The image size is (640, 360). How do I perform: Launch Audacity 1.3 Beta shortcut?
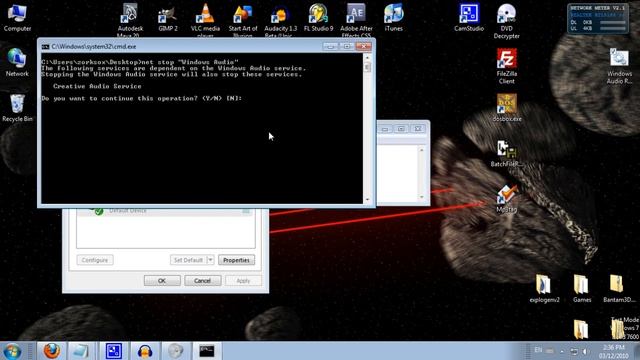click(280, 20)
